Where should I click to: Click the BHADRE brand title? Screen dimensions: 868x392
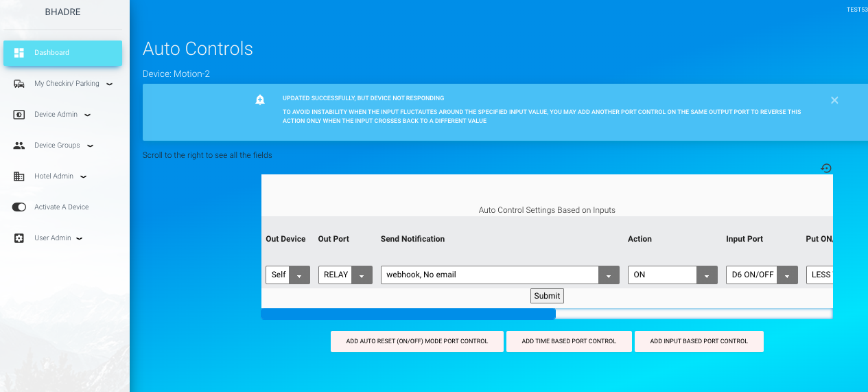tap(62, 12)
